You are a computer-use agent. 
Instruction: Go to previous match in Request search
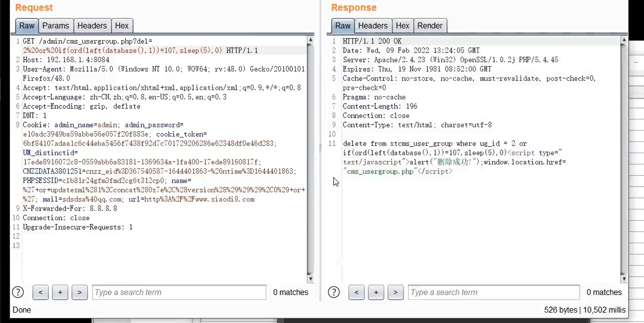pos(41,292)
